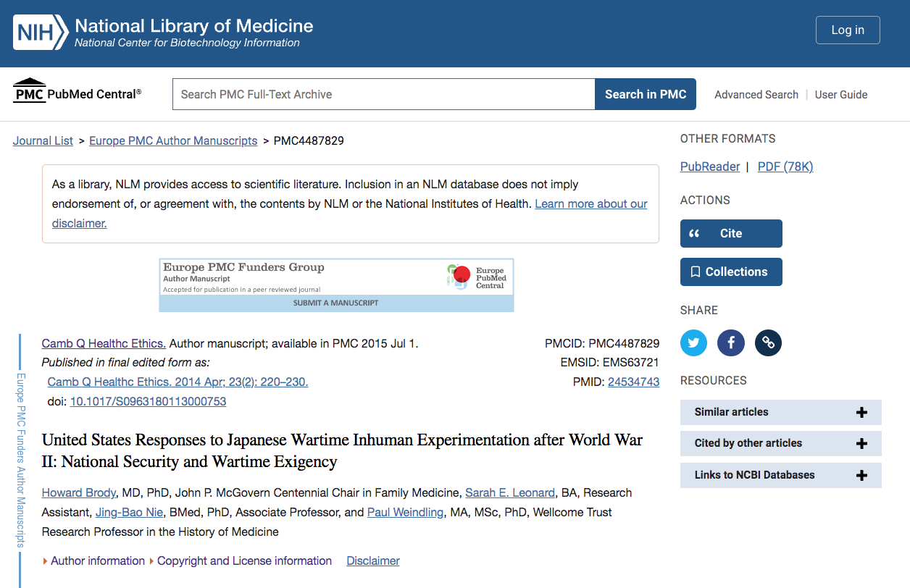Go to PubMed Central home logo

click(x=78, y=91)
